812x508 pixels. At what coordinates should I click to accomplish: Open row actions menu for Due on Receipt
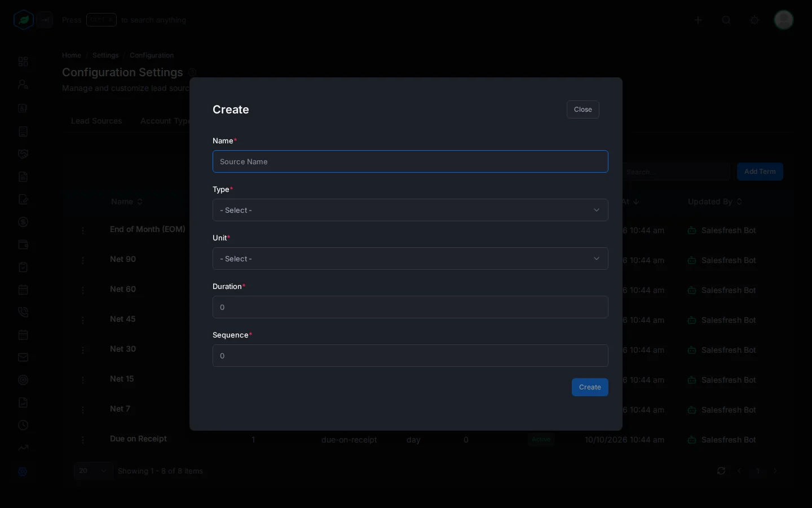pyautogui.click(x=83, y=440)
